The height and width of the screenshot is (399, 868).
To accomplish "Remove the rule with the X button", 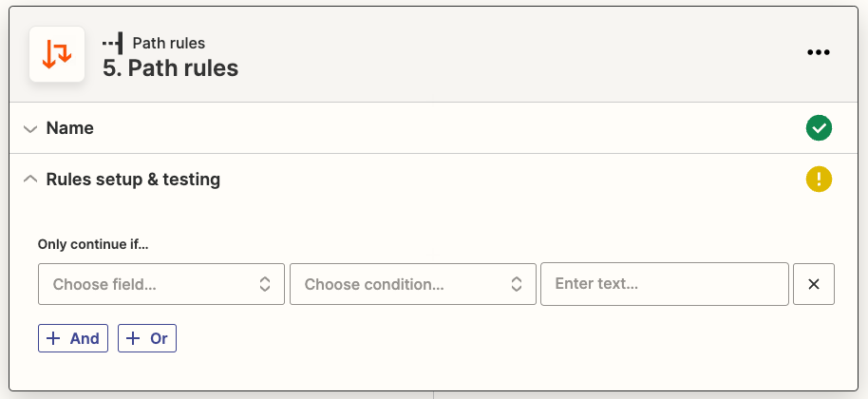I will (x=813, y=284).
